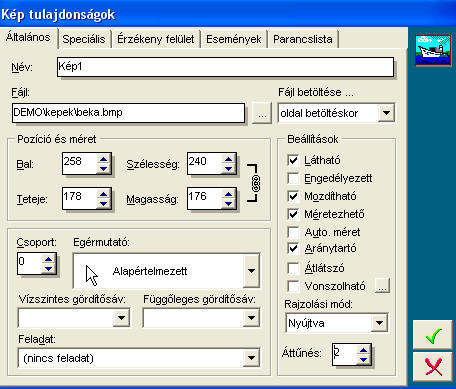The height and width of the screenshot is (389, 456).
Task: Increase Magasság value with up arrow
Action: click(x=228, y=194)
